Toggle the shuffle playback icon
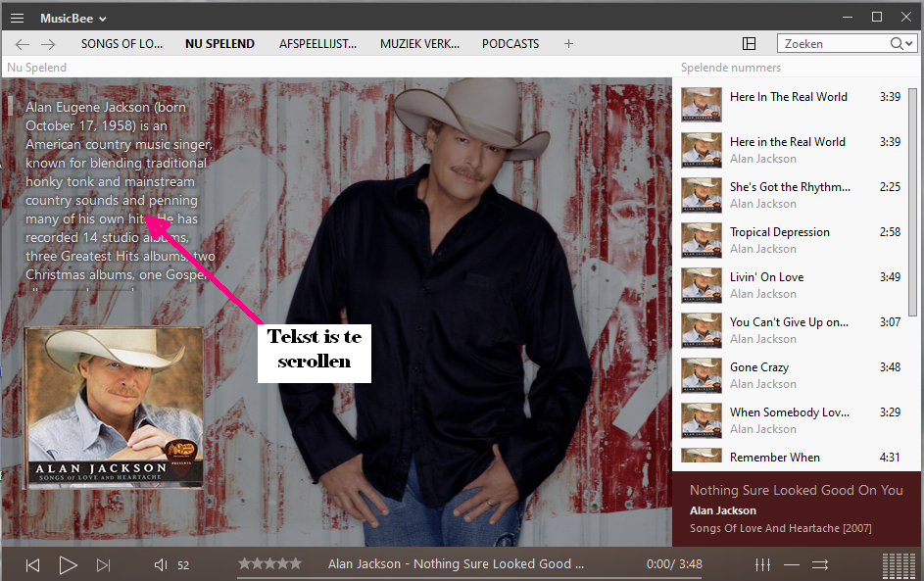This screenshot has height=581, width=924. pyautogui.click(x=820, y=565)
